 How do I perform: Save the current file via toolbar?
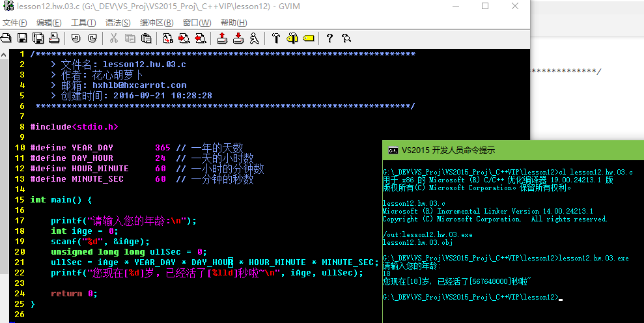22,38
